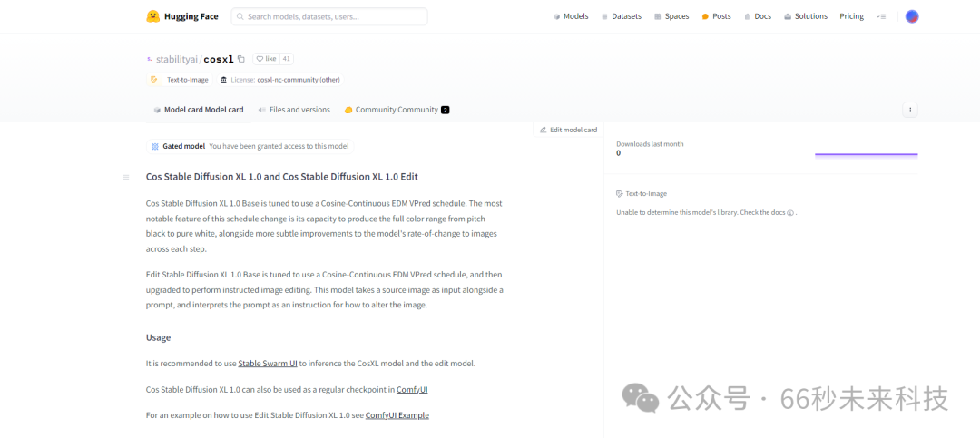Expand the navigation overflow menu icon
Image resolution: width=980 pixels, height=438 pixels.
tap(881, 17)
